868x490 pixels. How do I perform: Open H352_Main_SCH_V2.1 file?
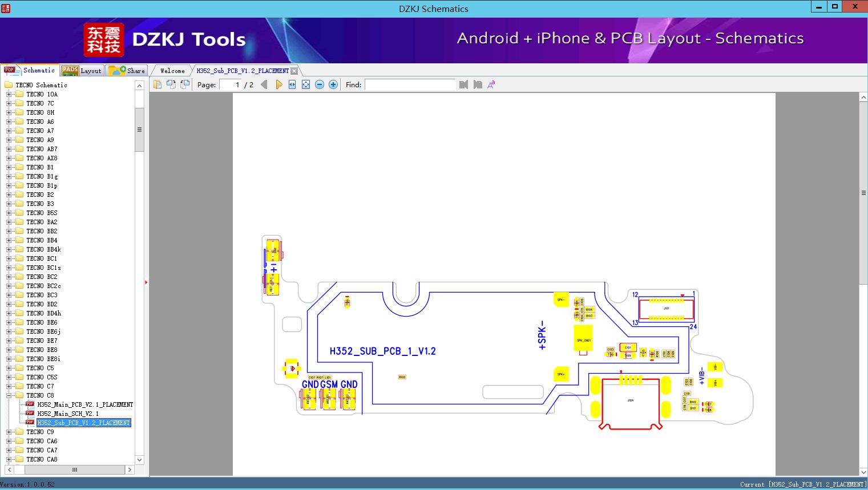(x=68, y=414)
